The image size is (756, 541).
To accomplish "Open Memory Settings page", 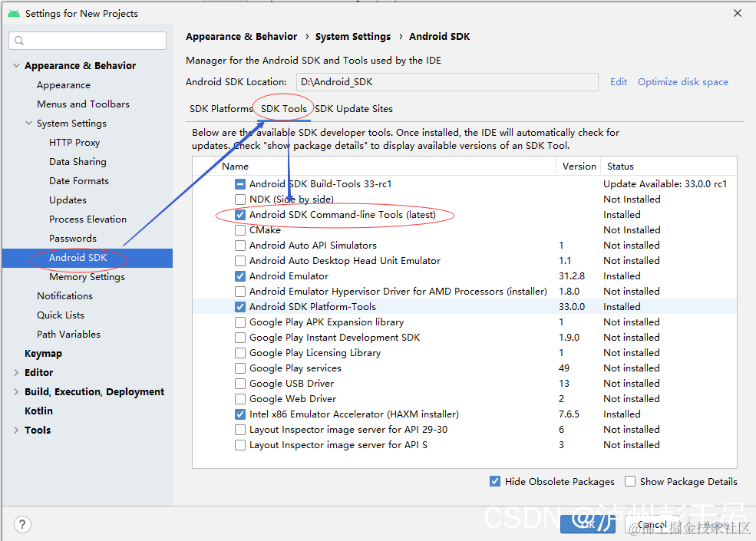I will 87,277.
